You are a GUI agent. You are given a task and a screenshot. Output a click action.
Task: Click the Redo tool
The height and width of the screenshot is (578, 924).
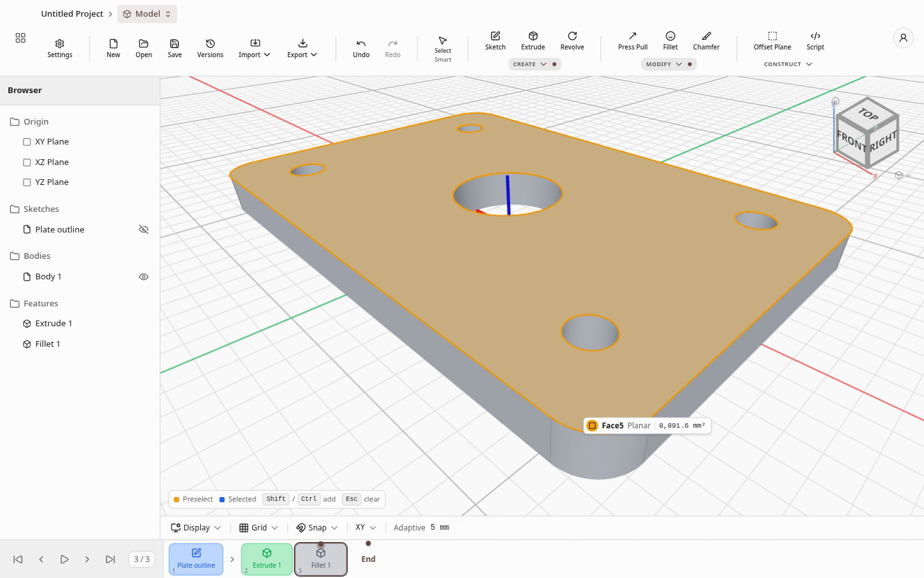(x=393, y=48)
